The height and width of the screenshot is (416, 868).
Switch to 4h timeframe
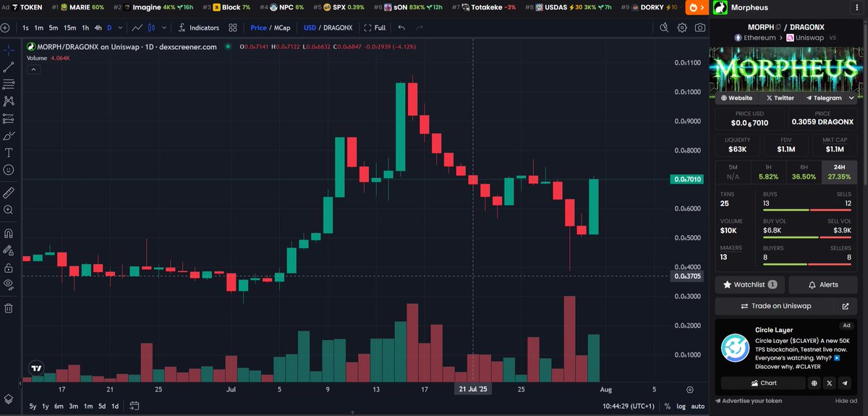click(x=98, y=27)
